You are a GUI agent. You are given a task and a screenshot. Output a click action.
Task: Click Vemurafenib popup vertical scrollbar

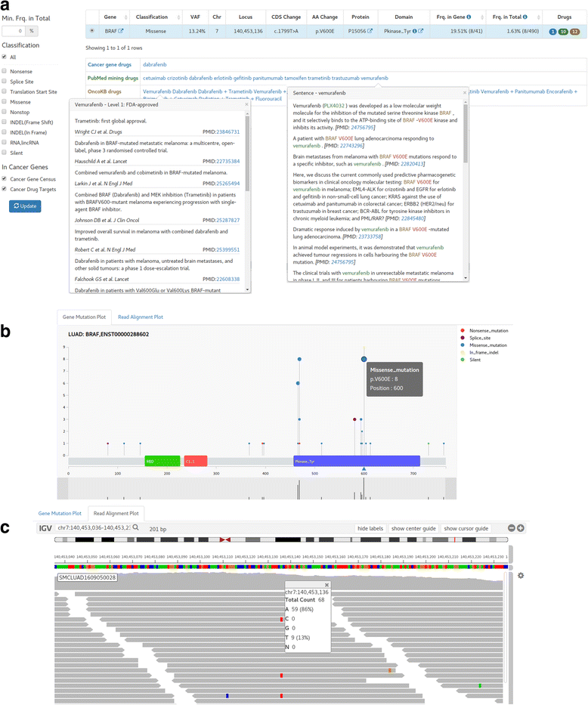pyautogui.click(x=247, y=153)
